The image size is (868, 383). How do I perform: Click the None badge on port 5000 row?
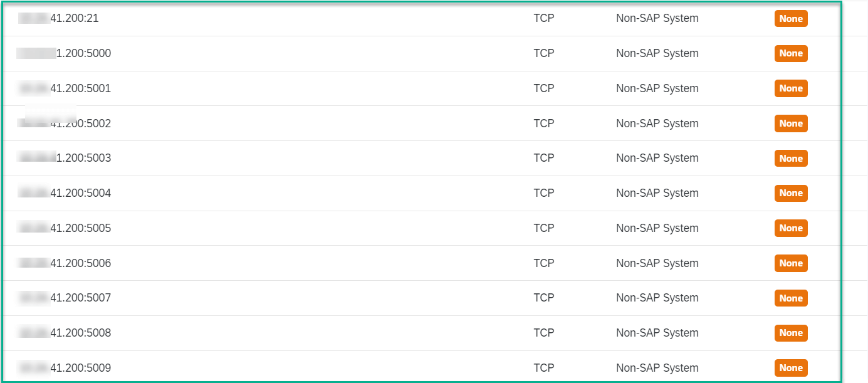[x=790, y=53]
